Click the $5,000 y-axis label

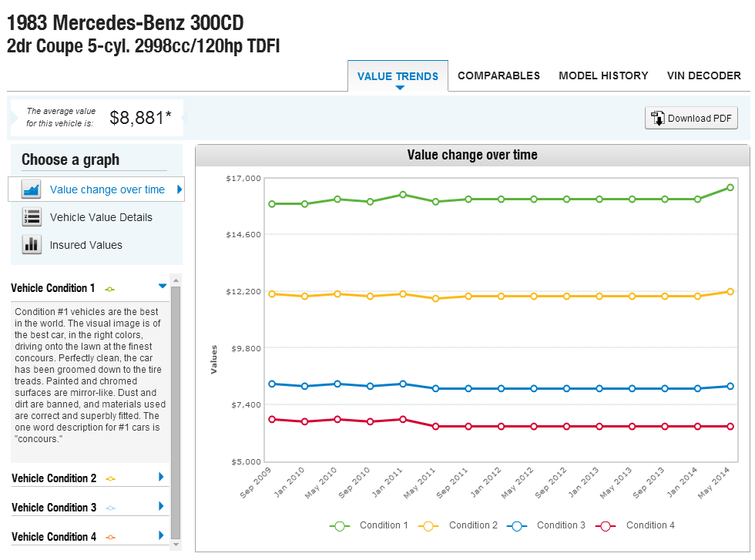[246, 461]
